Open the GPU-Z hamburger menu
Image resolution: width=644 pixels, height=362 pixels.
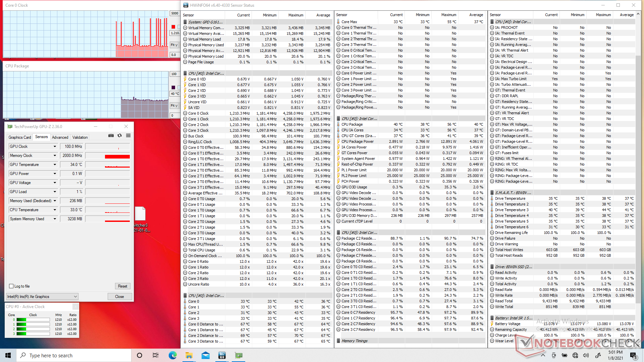(x=128, y=135)
